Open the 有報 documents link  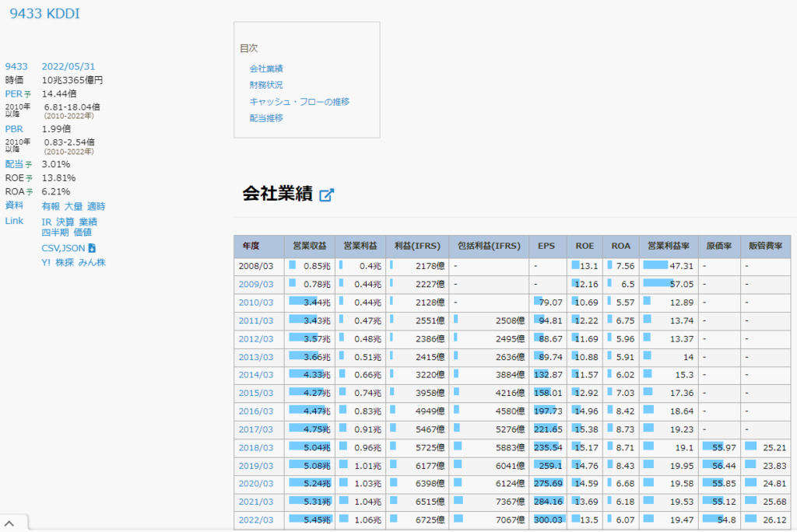point(51,206)
